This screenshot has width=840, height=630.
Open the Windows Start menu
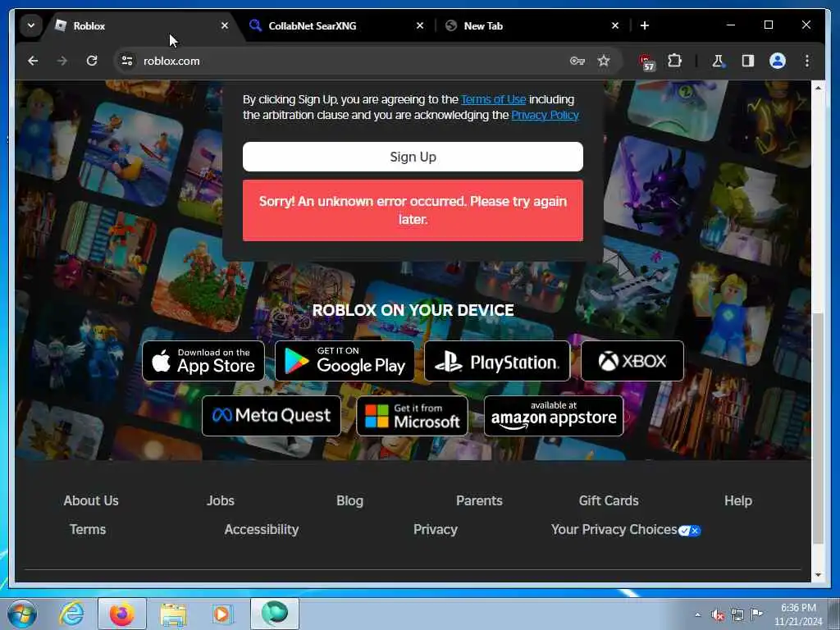click(x=22, y=614)
